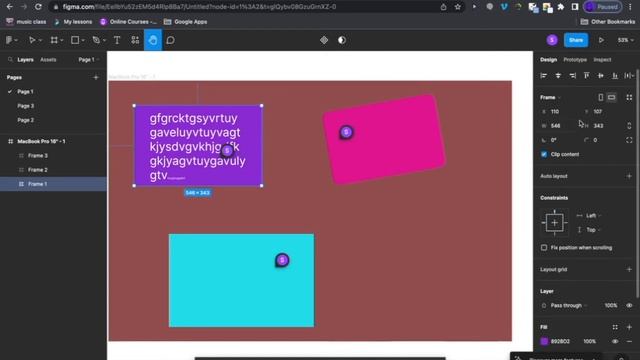Click Align top icon

point(587,76)
